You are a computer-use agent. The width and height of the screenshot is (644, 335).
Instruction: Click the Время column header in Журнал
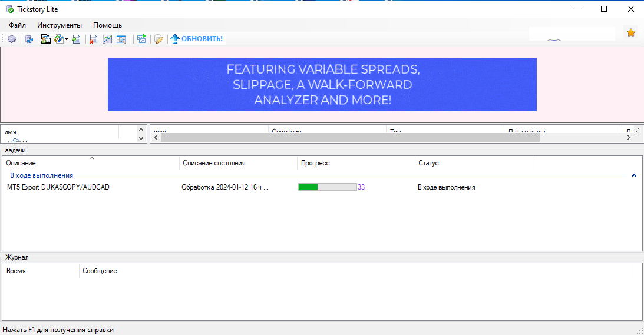coord(41,271)
